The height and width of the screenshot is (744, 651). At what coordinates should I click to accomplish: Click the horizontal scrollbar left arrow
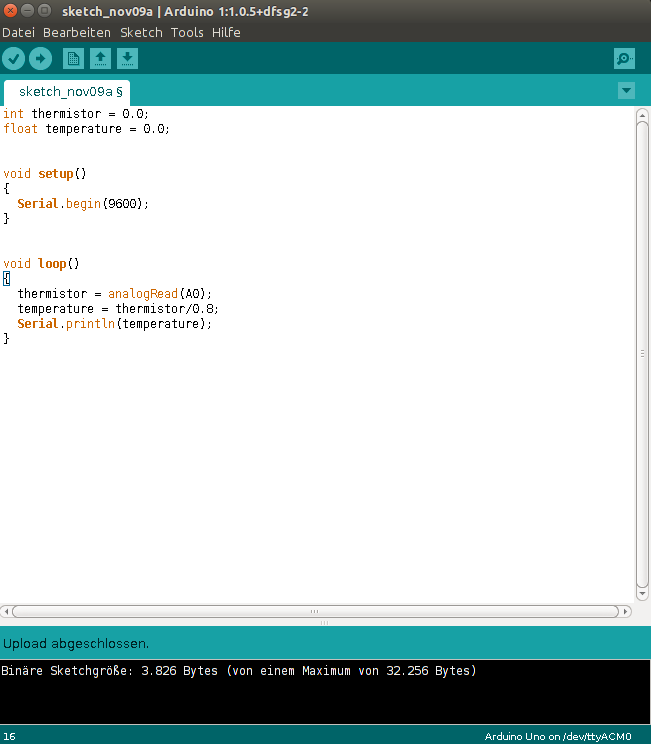(x=6, y=611)
